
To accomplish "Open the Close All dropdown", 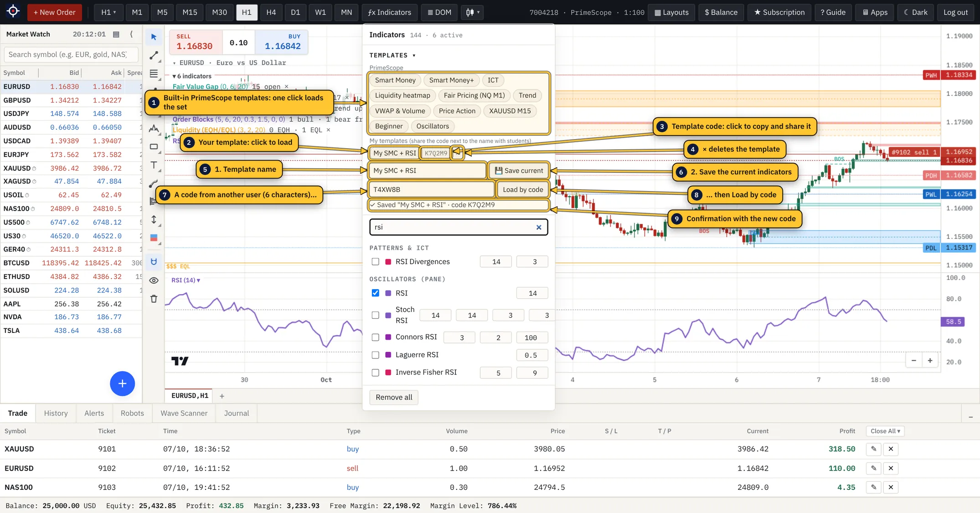I will (x=885, y=431).
